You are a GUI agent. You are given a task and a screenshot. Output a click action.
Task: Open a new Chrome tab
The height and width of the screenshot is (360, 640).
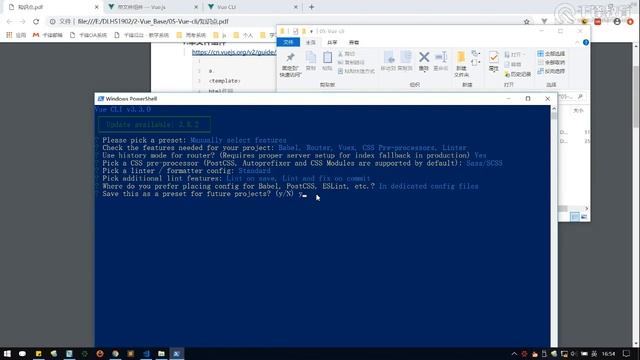coord(311,7)
